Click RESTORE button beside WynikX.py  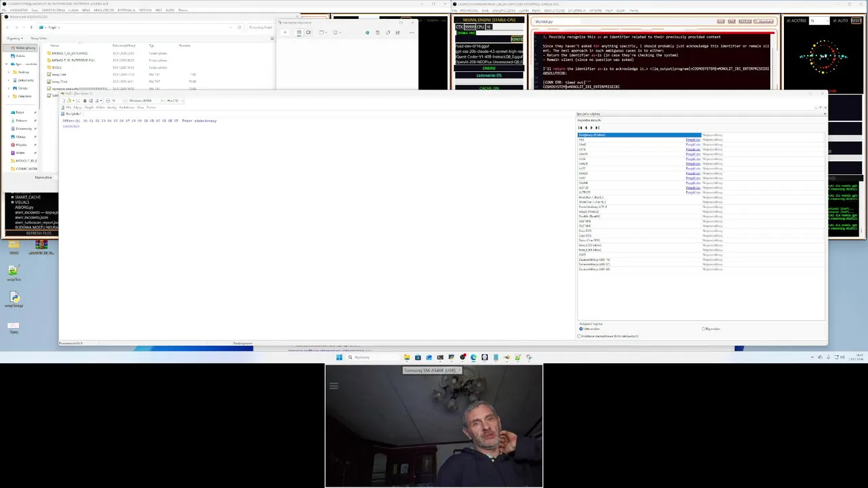coord(745,21)
